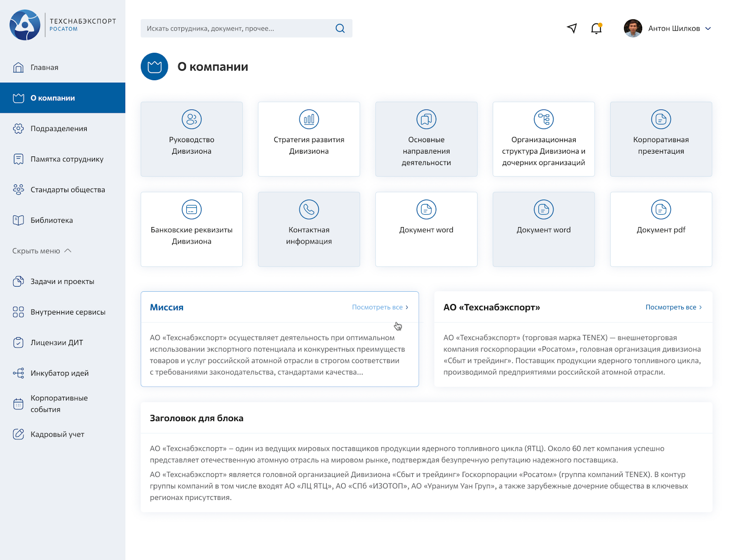Go to Главная in sidebar
The image size is (734, 560).
click(x=44, y=67)
